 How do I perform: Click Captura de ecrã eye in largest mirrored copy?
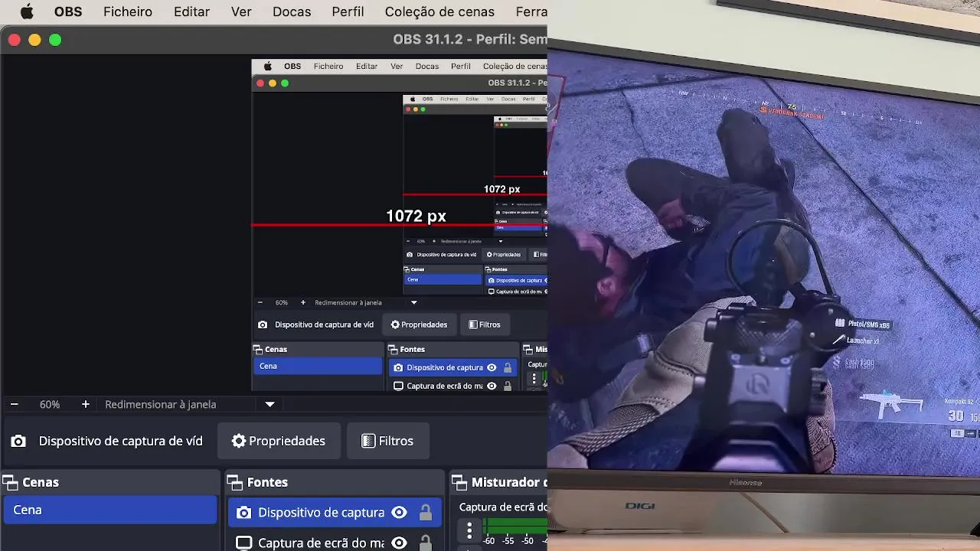click(492, 386)
